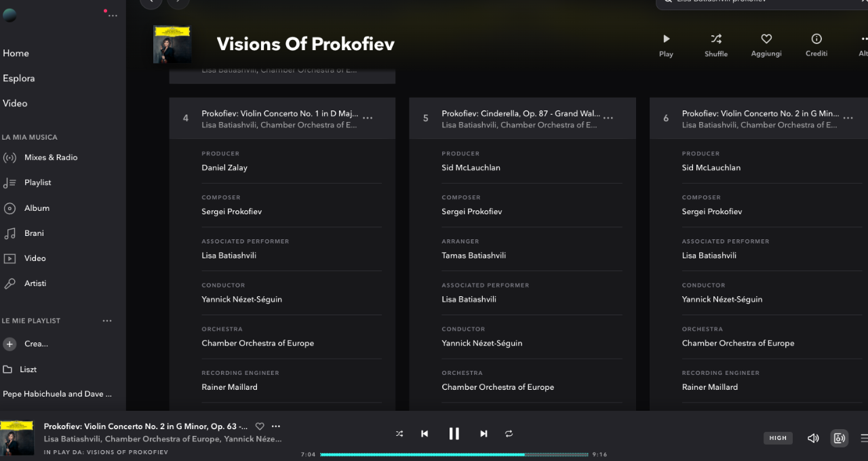Add album to collection with Aggiungi
Image resolution: width=868 pixels, height=461 pixels.
pyautogui.click(x=766, y=45)
